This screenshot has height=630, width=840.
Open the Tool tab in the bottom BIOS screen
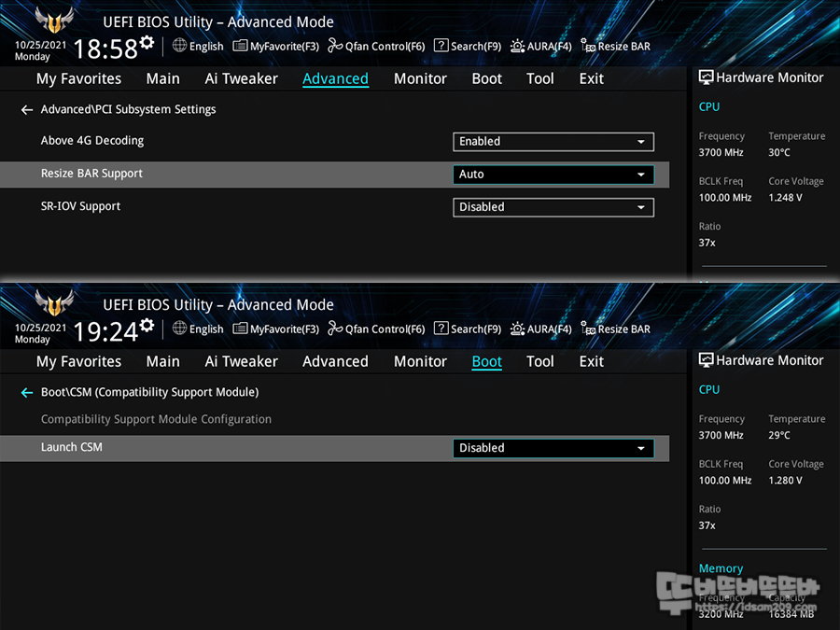point(540,361)
